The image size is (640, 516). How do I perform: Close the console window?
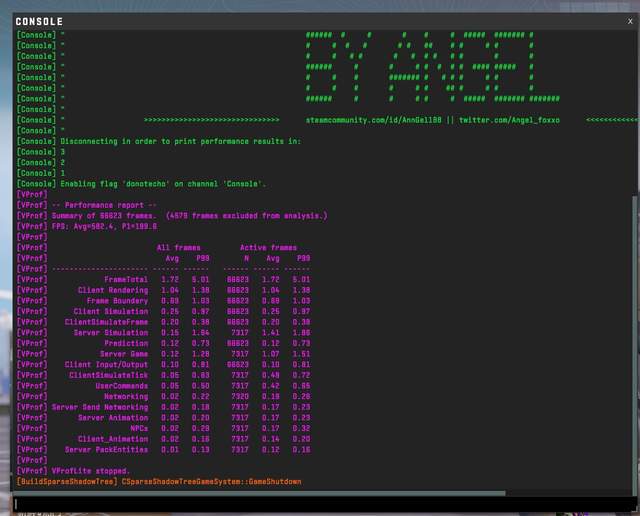coord(628,21)
